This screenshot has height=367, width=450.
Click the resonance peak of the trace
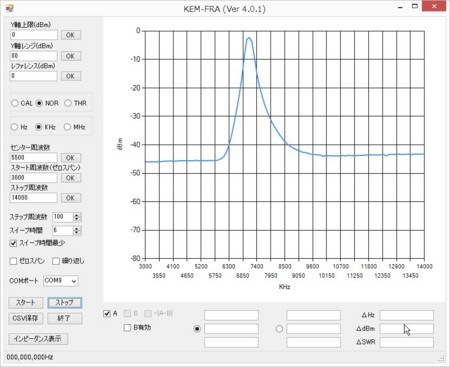249,38
